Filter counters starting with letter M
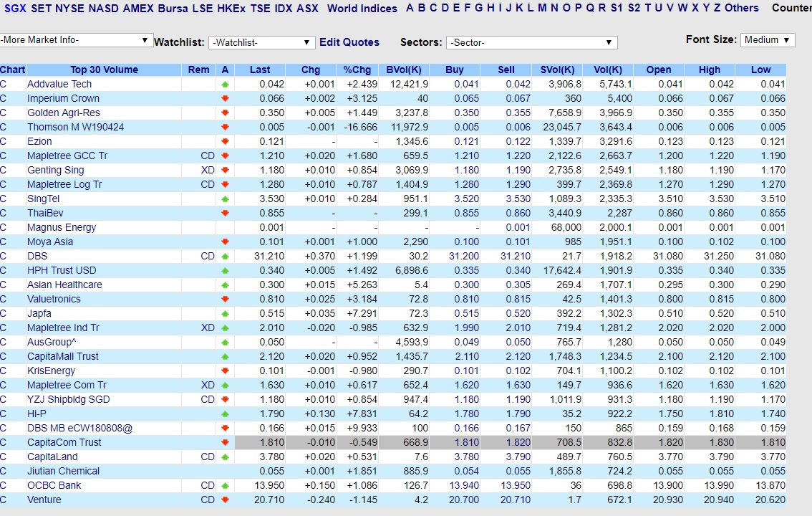812x516 pixels. 542,9
